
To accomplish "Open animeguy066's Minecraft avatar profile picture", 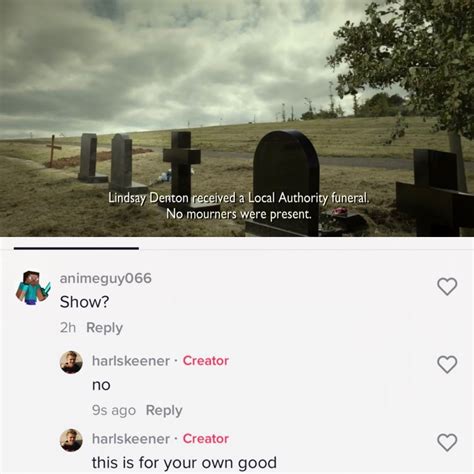I will 33,288.
